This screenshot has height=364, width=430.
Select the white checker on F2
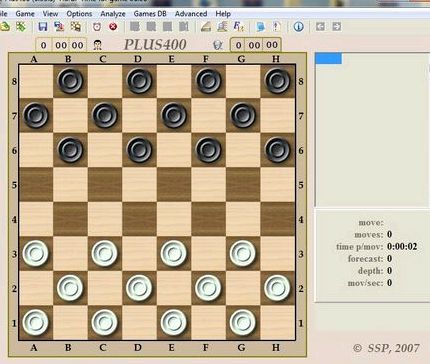[x=208, y=288]
